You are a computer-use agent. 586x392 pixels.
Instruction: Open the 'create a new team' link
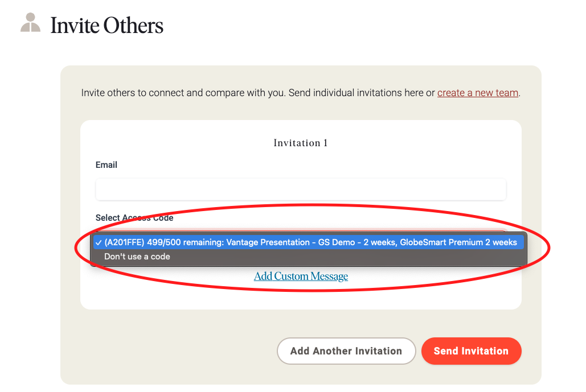point(478,93)
